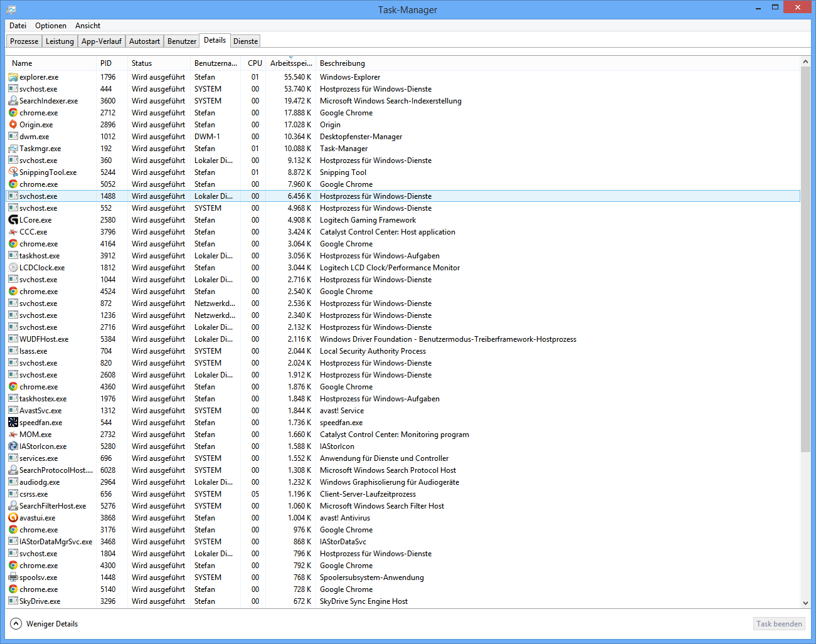Click the SnippingTool.exe scissors icon
The image size is (816, 644).
13,172
